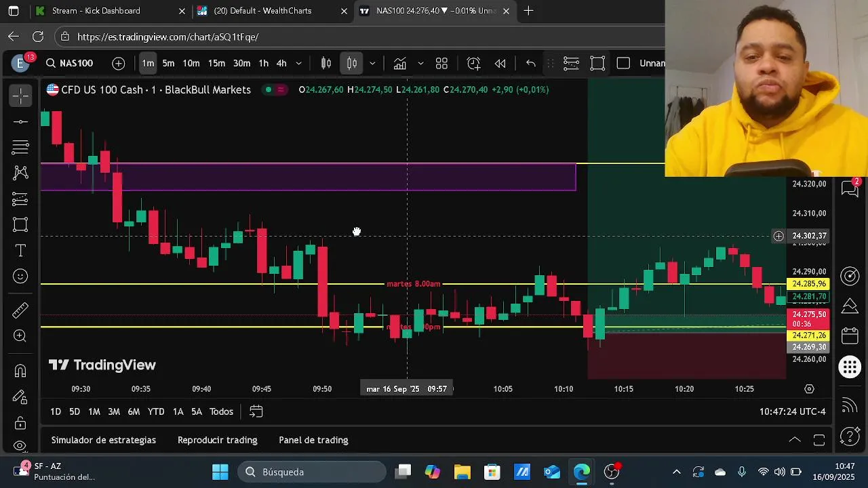The image size is (868, 488).
Task: Add a symbol to compare
Action: point(119,63)
